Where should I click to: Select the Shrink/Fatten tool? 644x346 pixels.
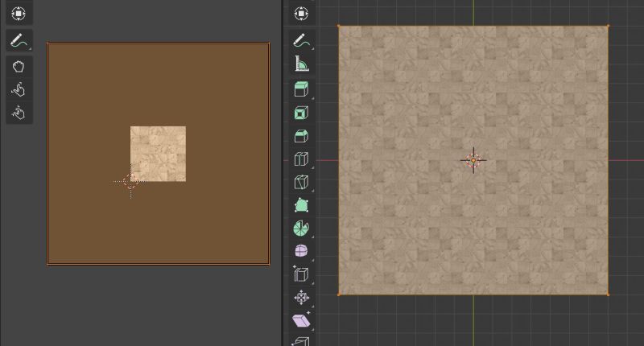tap(301, 297)
